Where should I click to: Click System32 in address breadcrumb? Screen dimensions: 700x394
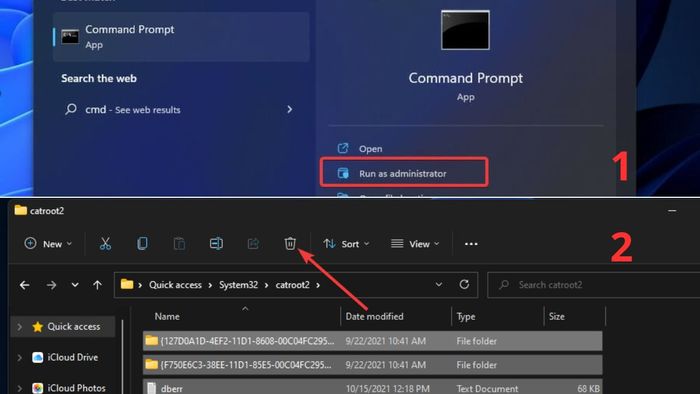point(238,285)
